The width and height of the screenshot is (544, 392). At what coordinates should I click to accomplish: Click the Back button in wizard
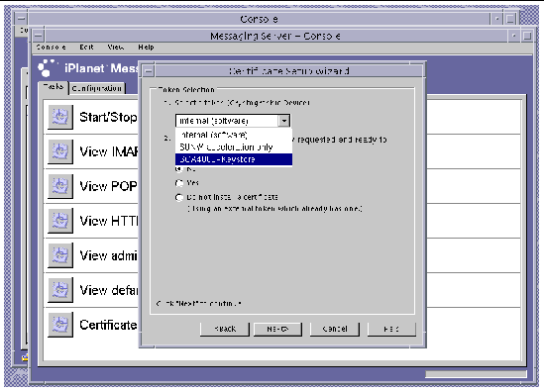point(225,329)
